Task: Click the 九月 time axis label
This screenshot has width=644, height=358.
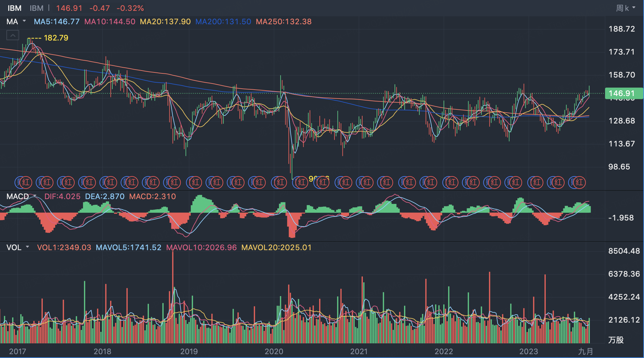Action: [x=586, y=352]
